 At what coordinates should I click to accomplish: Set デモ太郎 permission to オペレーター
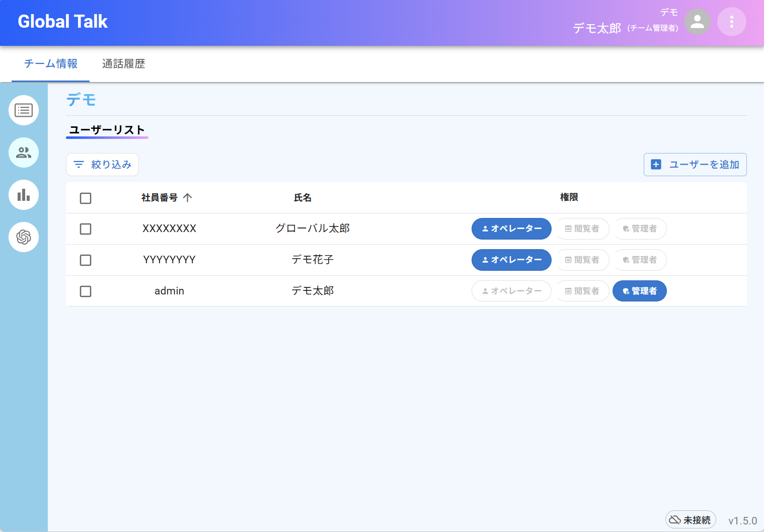pyautogui.click(x=511, y=291)
